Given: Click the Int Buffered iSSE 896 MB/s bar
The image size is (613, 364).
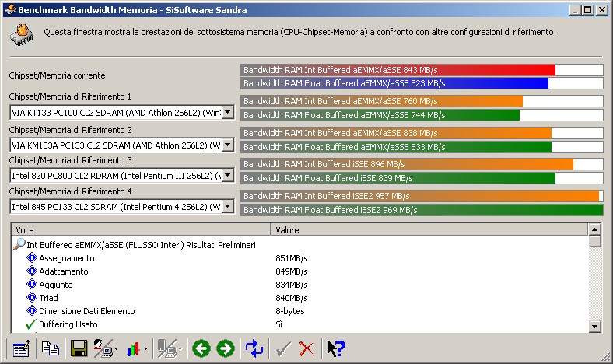Looking at the screenshot, I should (422, 164).
